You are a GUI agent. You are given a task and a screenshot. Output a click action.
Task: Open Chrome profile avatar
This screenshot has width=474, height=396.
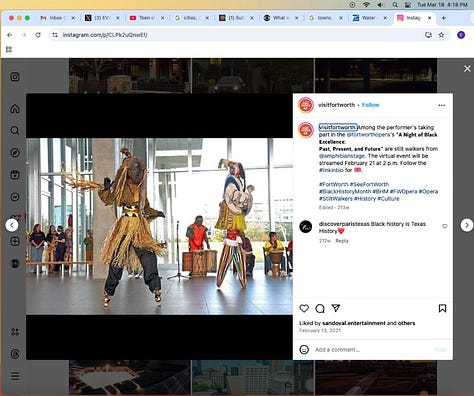(461, 35)
